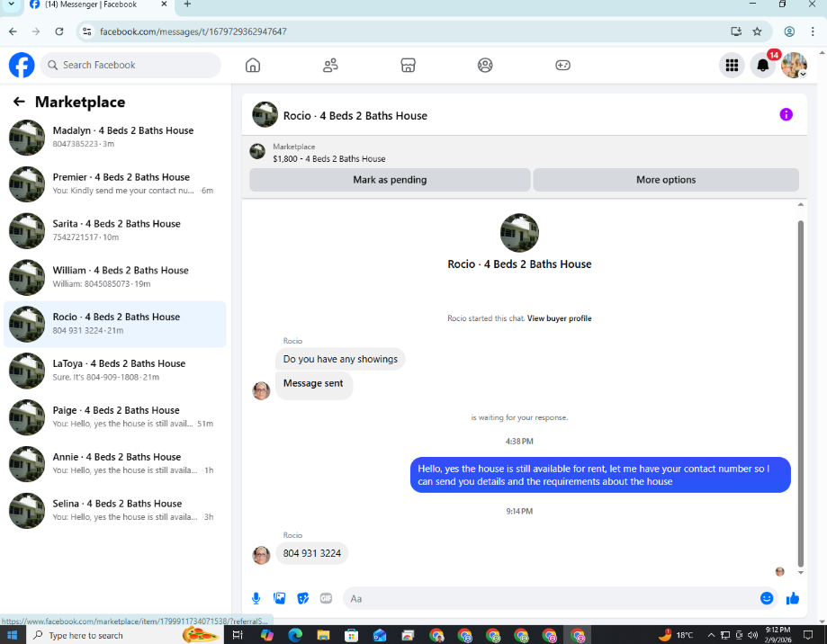Screen dimensions: 827x644
Task: Attach a photo with the image icon
Action: point(279,598)
